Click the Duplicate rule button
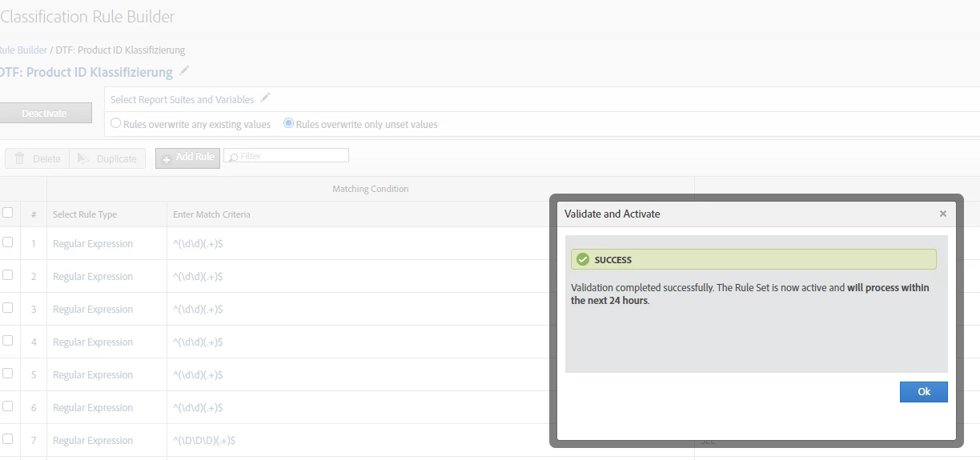The height and width of the screenshot is (460, 980). (107, 158)
